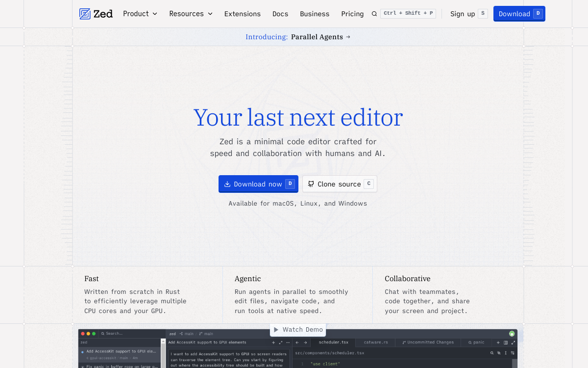
Task: Open Uncommitted Changes tab in demo preview
Action: point(428,342)
